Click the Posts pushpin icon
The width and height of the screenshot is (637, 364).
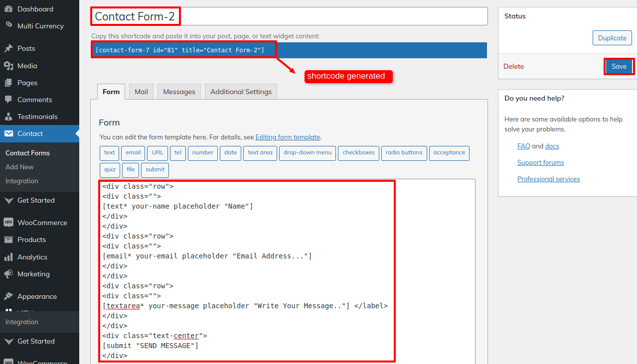coord(8,48)
